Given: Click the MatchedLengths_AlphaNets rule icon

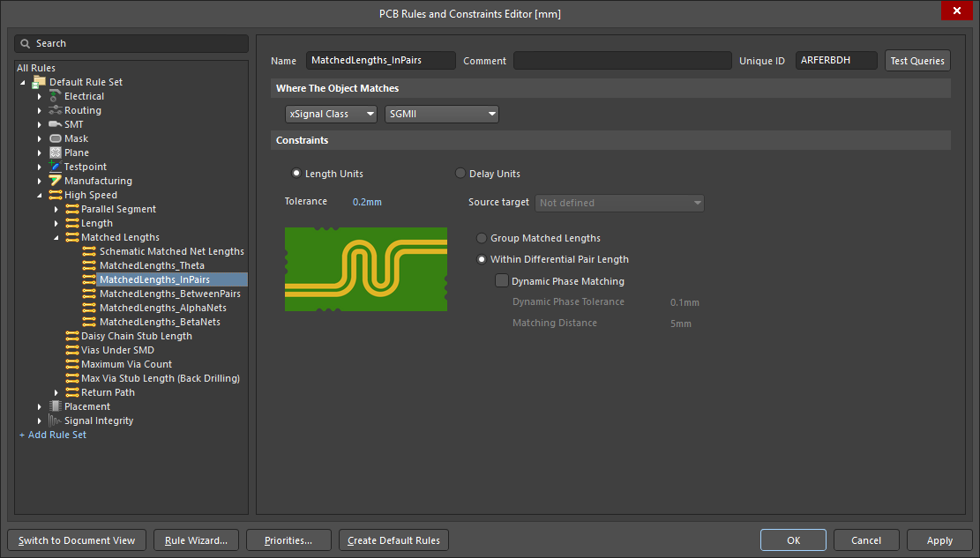Looking at the screenshot, I should coord(89,308).
